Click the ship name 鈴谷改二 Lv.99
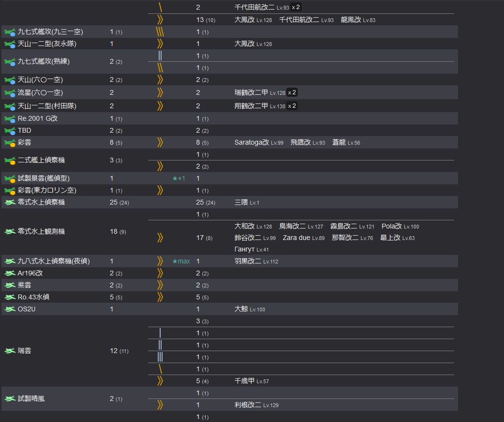The image size is (504, 422). tap(255, 238)
